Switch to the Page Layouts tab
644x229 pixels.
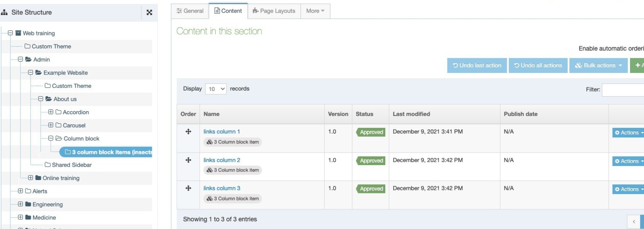pyautogui.click(x=274, y=11)
